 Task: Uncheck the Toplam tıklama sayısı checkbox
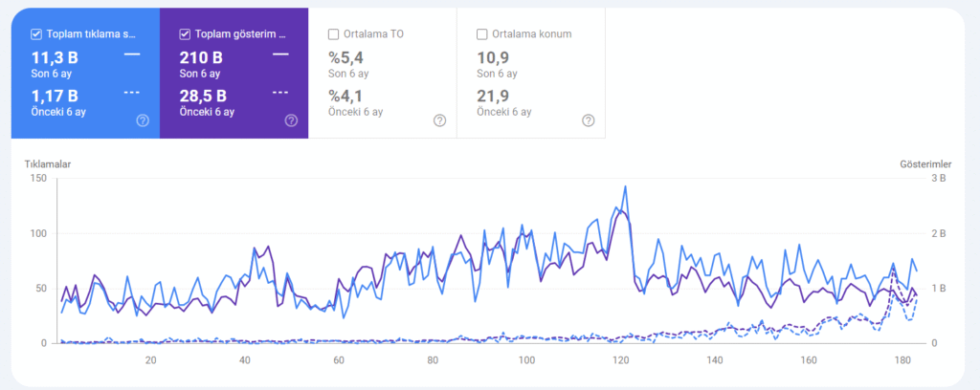(36, 34)
